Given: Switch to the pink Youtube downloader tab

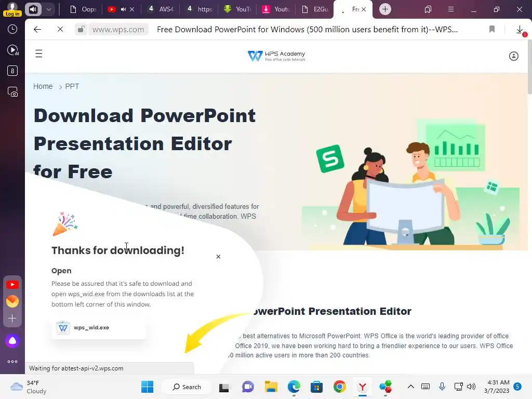Looking at the screenshot, I should 276,9.
